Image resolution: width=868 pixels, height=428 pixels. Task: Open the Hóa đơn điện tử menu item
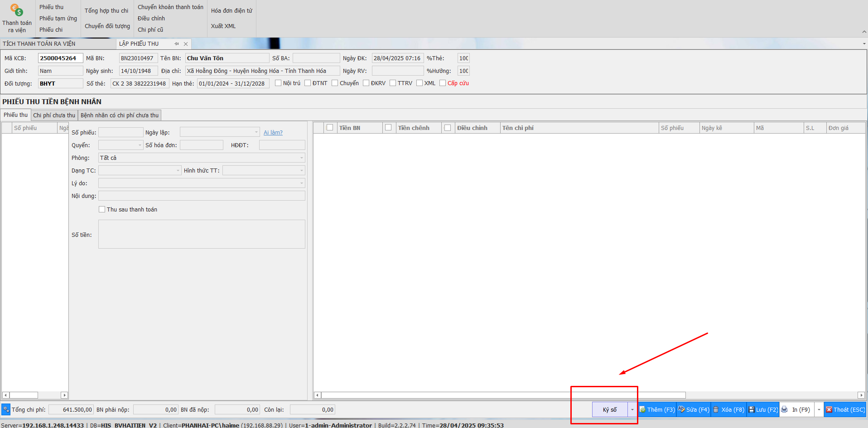point(231,10)
